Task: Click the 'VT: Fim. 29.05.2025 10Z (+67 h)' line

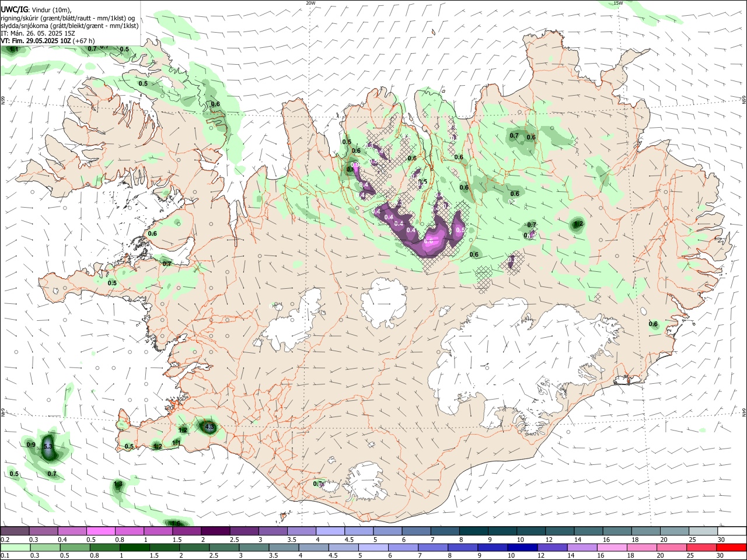Action: [48, 41]
